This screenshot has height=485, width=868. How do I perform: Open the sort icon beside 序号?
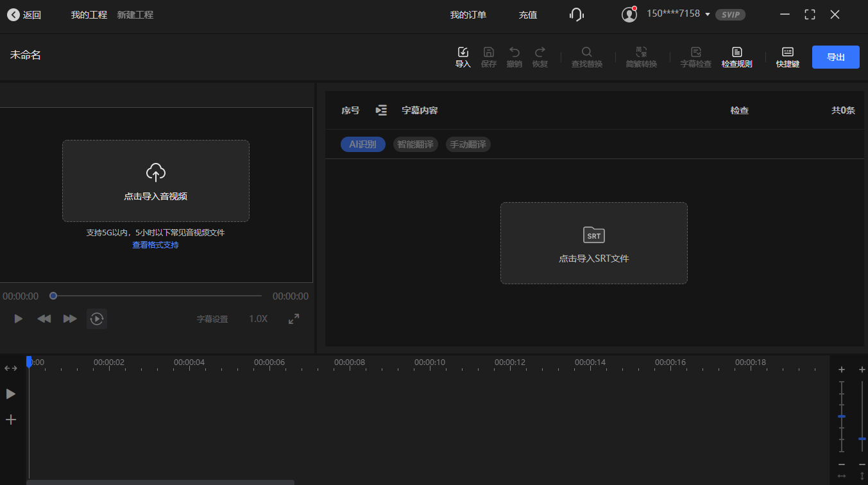point(381,110)
